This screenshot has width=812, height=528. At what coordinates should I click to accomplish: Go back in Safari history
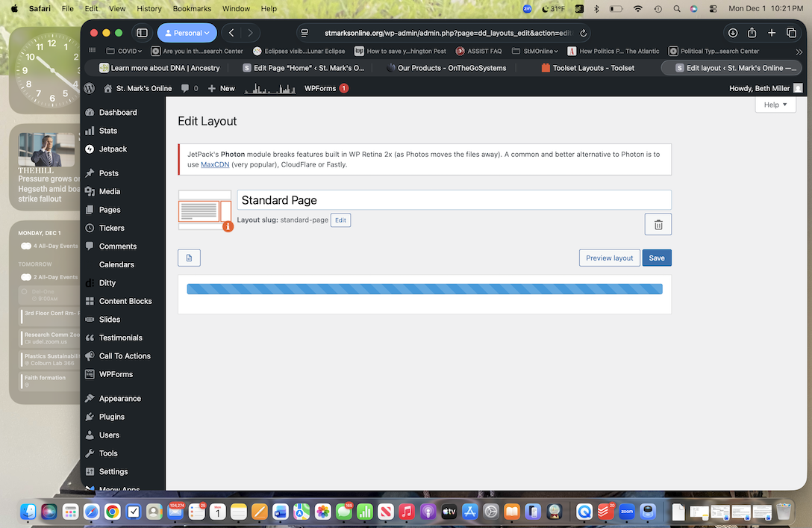(x=231, y=33)
